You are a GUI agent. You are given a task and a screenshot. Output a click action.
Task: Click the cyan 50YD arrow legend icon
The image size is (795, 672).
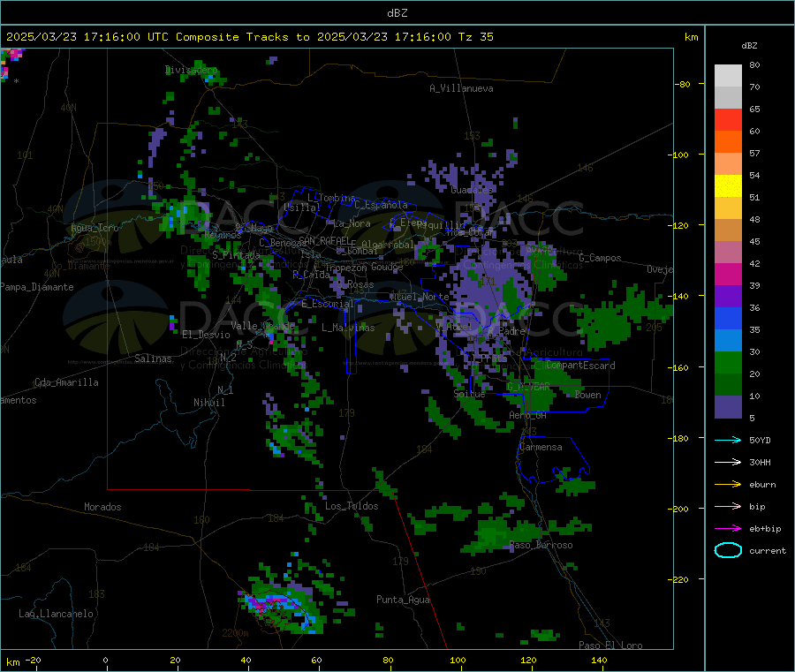point(728,440)
